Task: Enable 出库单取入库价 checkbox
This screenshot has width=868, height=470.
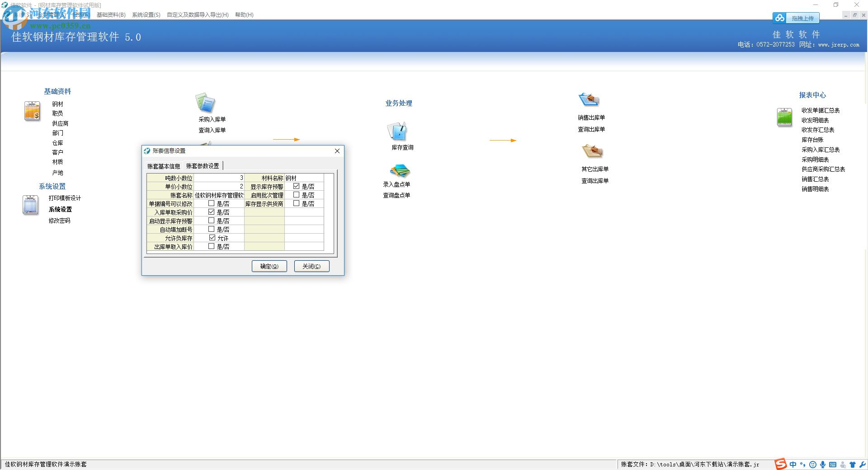Action: 211,246
